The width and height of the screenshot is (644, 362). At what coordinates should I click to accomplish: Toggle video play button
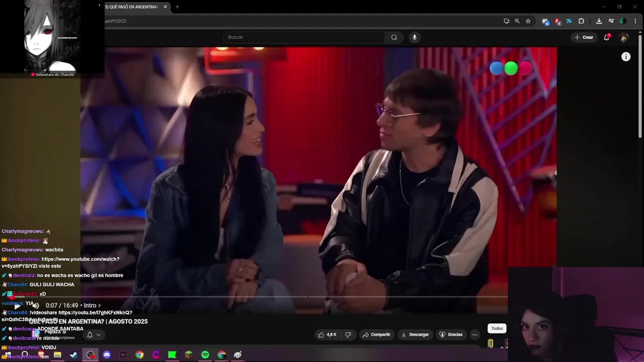(x=17, y=305)
